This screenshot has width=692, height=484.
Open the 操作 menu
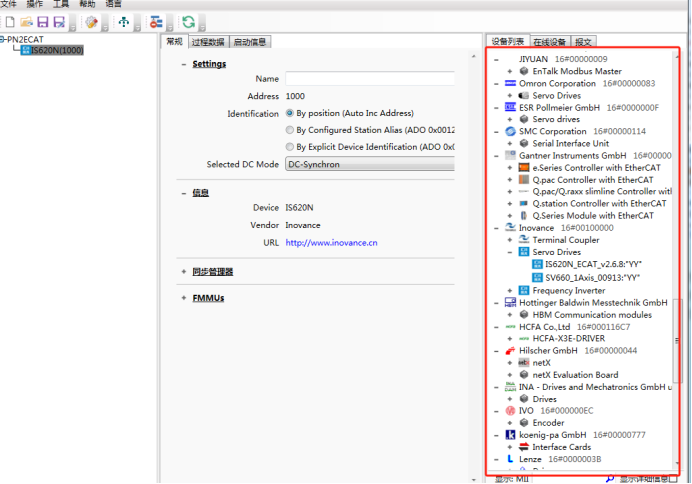pyautogui.click(x=34, y=4)
